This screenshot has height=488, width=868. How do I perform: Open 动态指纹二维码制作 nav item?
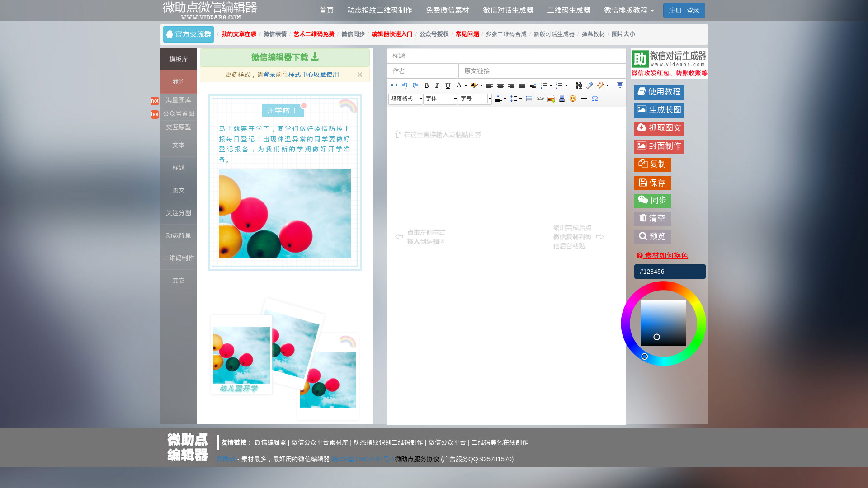pyautogui.click(x=380, y=10)
